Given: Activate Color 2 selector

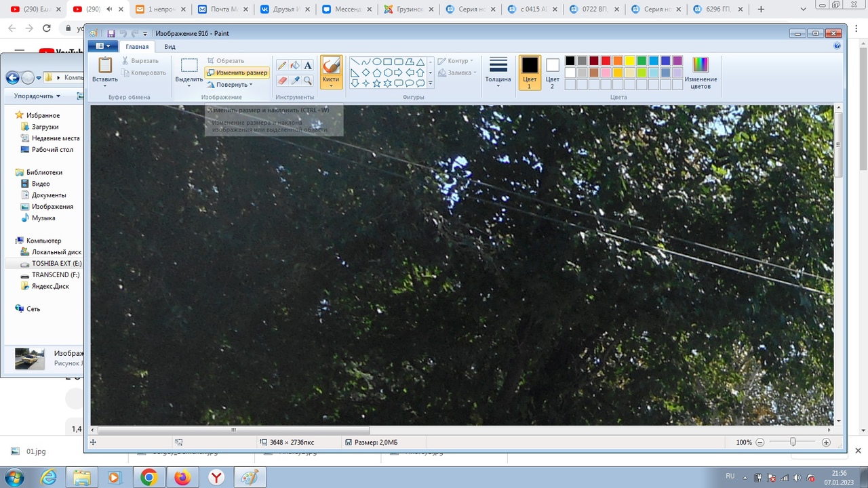Looking at the screenshot, I should pos(553,73).
